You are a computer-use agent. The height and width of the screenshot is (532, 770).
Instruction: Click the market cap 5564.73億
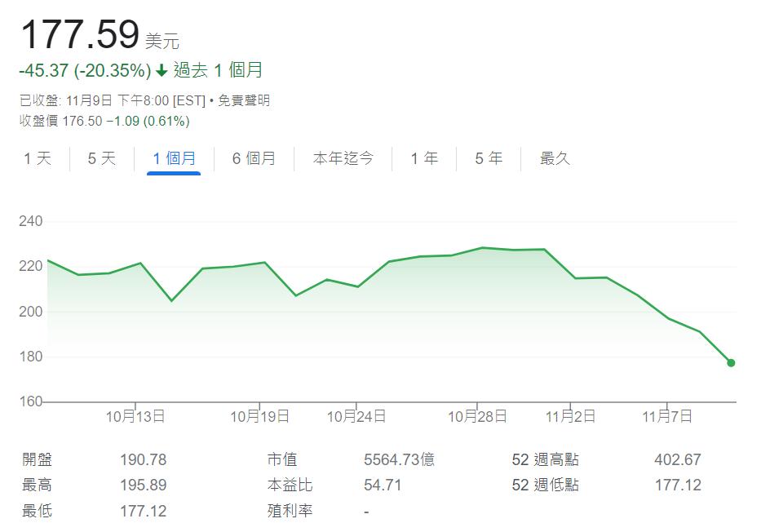pos(399,460)
